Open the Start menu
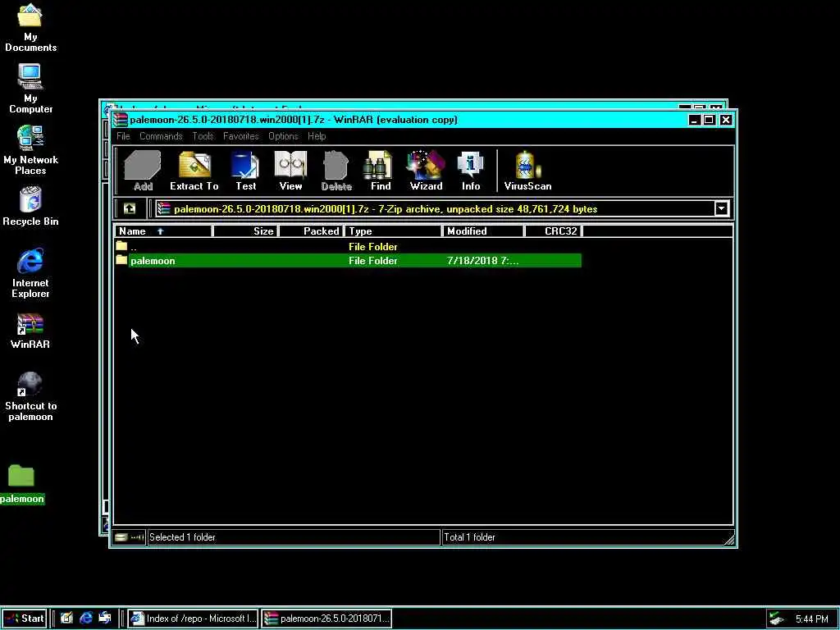The width and height of the screenshot is (840, 630). click(25, 619)
